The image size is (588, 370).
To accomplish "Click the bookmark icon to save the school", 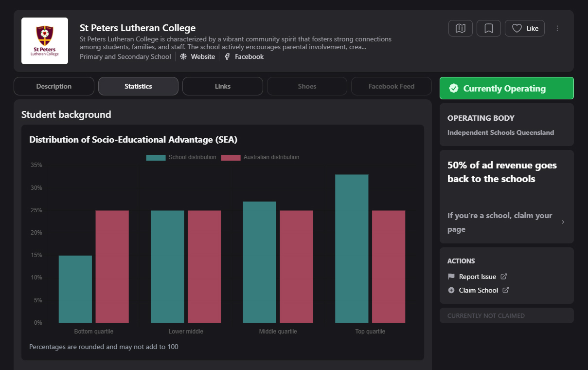I will 488,28.
